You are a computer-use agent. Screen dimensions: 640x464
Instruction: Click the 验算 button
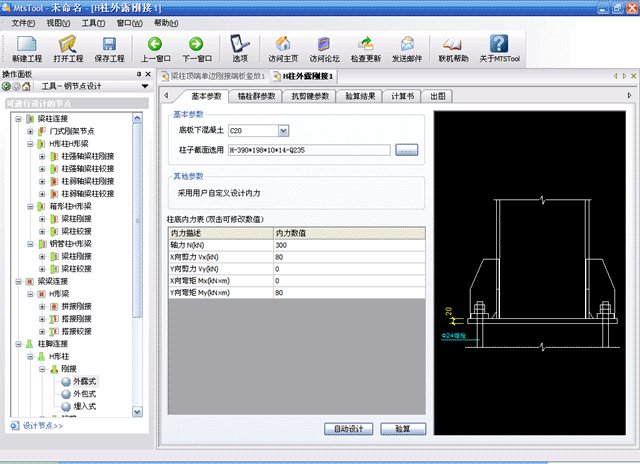click(x=403, y=429)
